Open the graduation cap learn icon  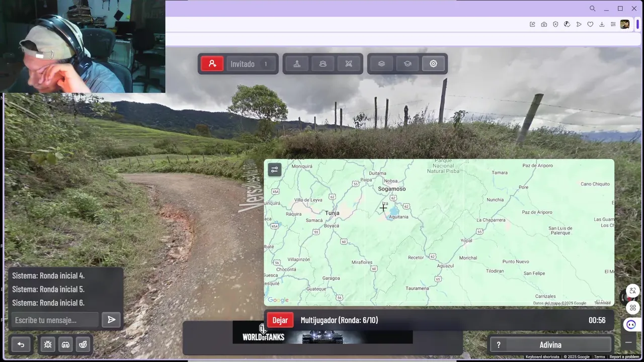click(x=408, y=64)
